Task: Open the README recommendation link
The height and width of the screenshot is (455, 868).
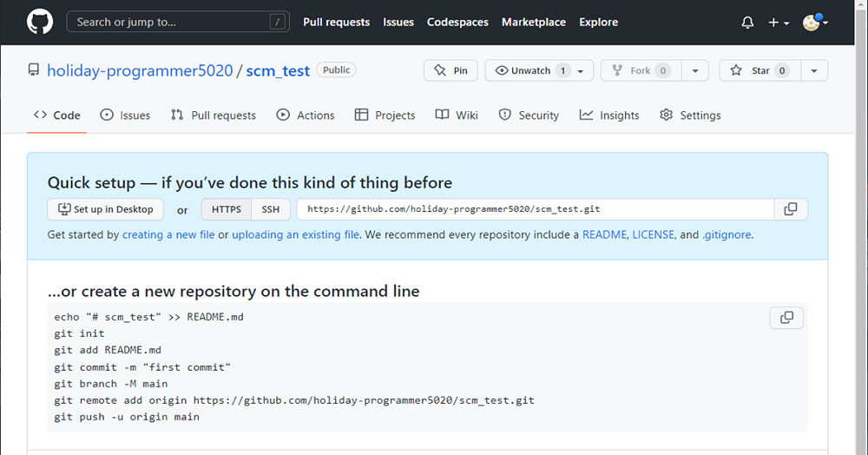Action: 604,234
